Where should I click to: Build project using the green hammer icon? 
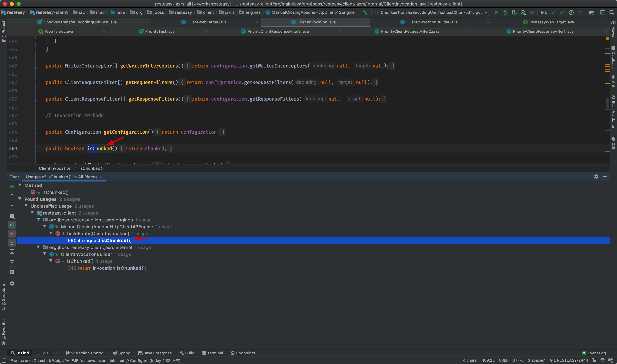[365, 12]
